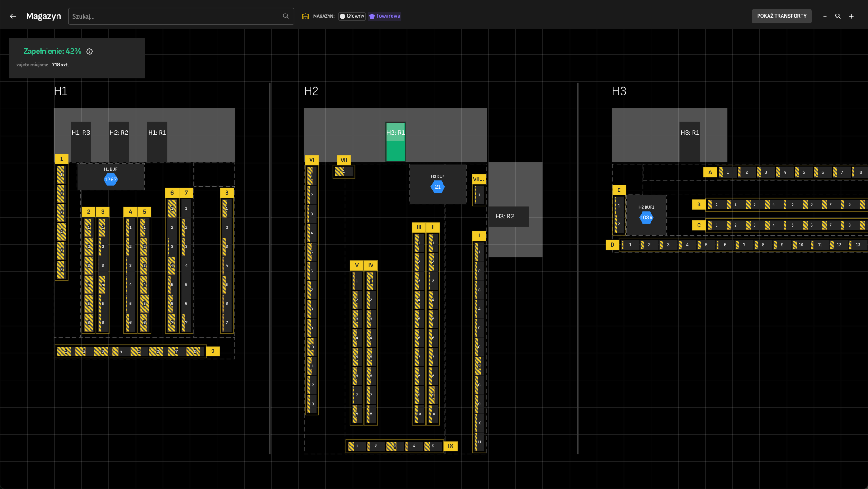Click row label VII in hall H2
Screen dimensions: 868x489
point(344,160)
